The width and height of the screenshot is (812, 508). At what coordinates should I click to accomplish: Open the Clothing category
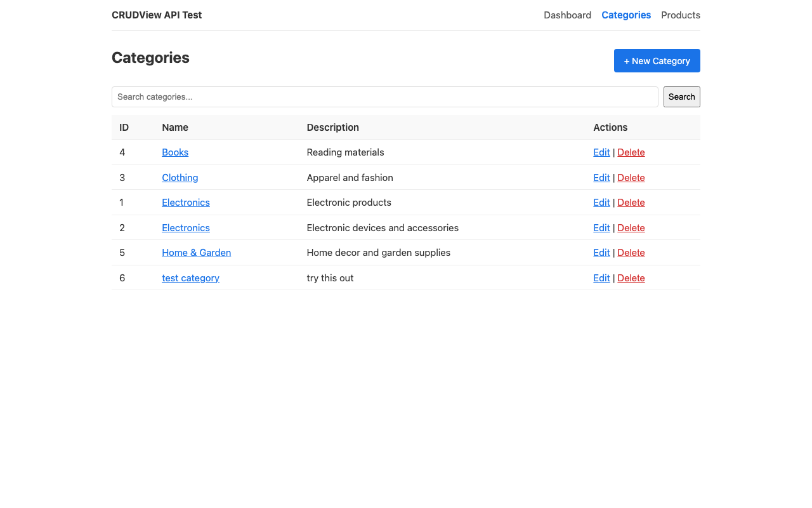pyautogui.click(x=180, y=178)
